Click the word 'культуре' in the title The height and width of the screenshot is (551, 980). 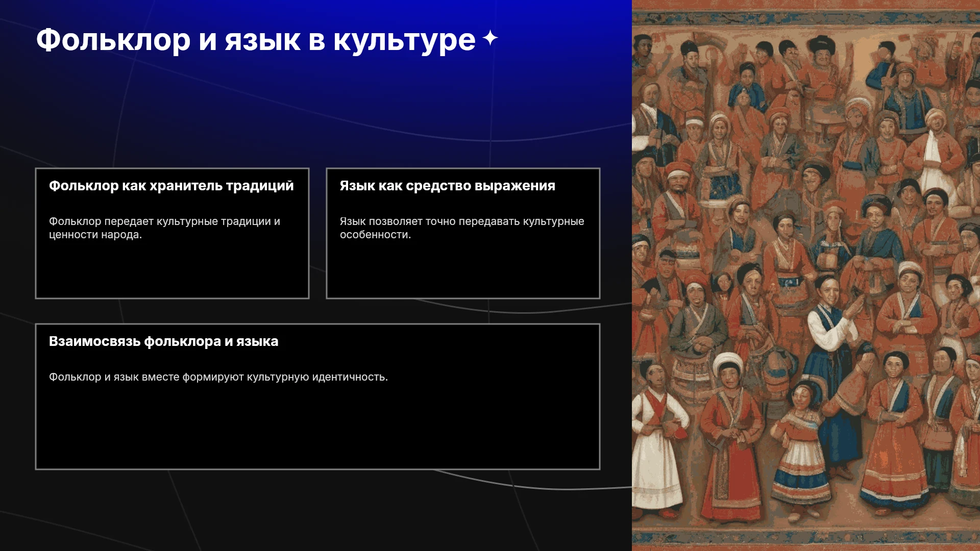coord(404,40)
